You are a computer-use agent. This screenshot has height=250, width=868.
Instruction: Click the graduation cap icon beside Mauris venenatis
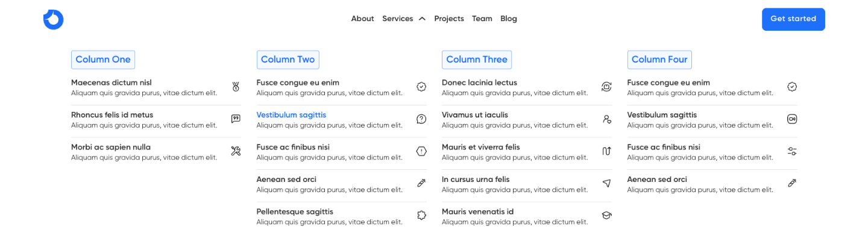[607, 215]
